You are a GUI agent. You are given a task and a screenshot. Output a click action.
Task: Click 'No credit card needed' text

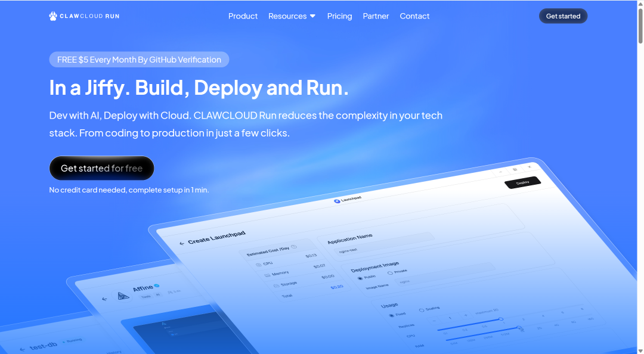point(129,190)
